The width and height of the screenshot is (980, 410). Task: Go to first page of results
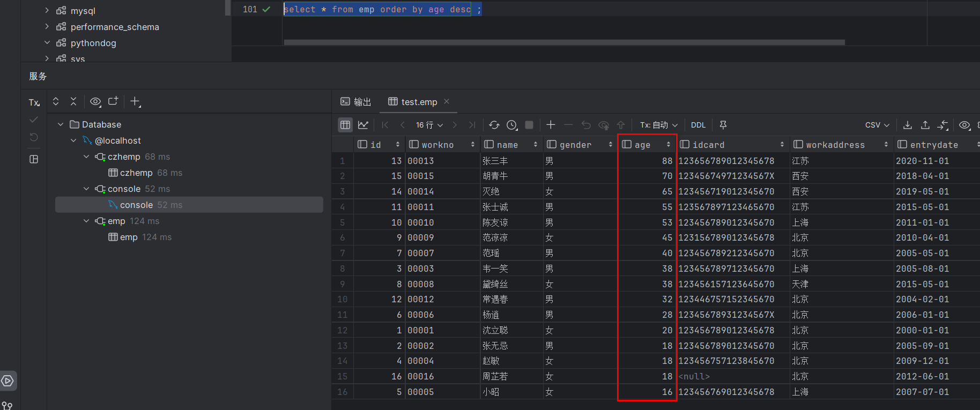(385, 125)
